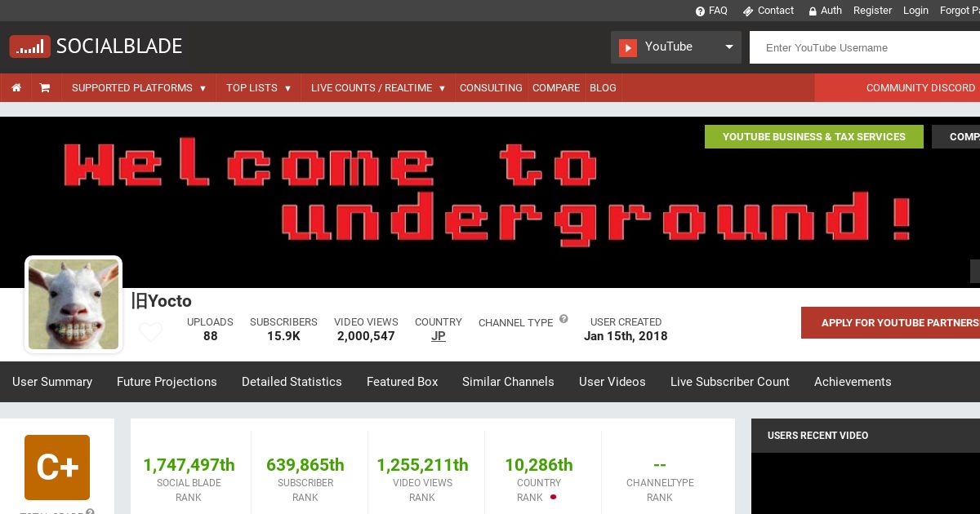Expand the Top Lists menu
The width and height of the screenshot is (980, 514).
(x=258, y=87)
